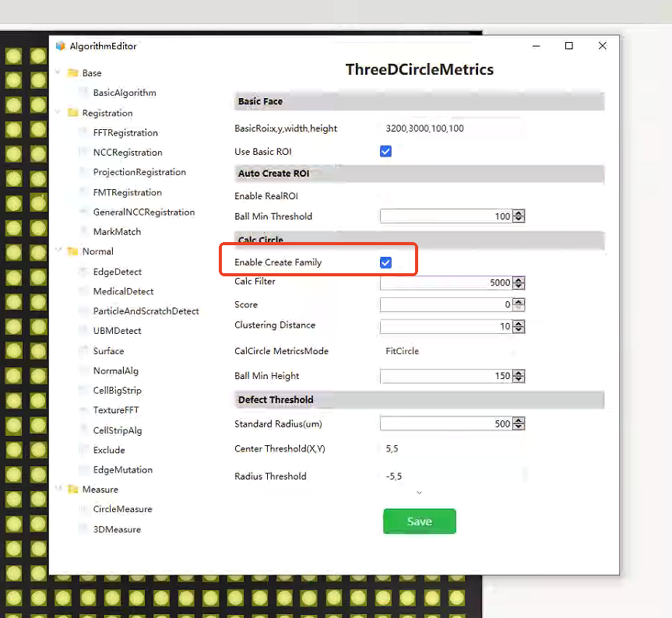Select Exclude in the tree

pyautogui.click(x=109, y=450)
